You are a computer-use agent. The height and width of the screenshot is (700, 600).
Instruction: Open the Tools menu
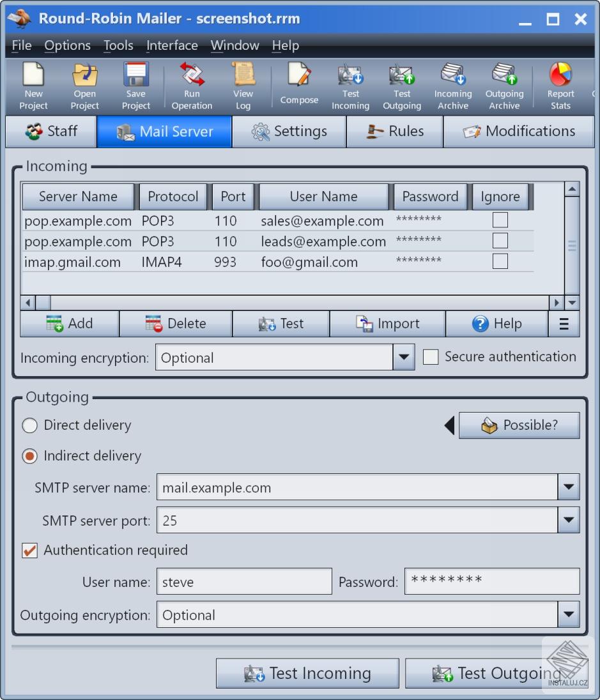tap(118, 45)
